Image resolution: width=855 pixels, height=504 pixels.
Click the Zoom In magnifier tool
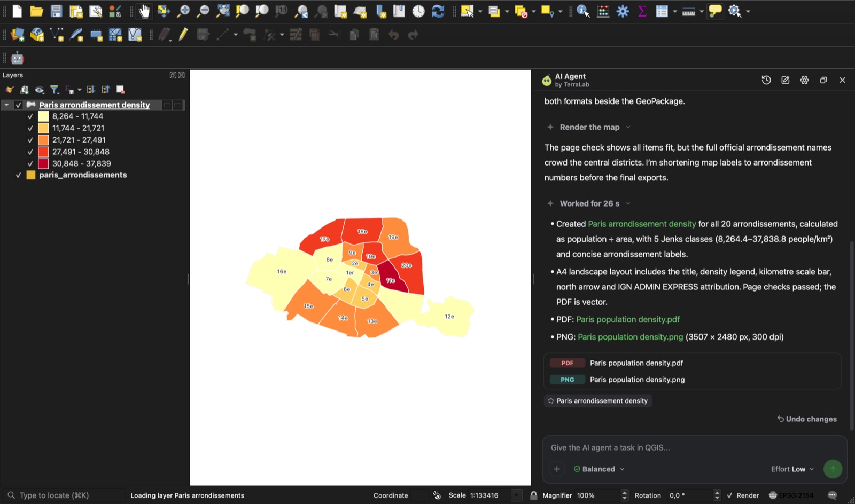click(x=183, y=11)
